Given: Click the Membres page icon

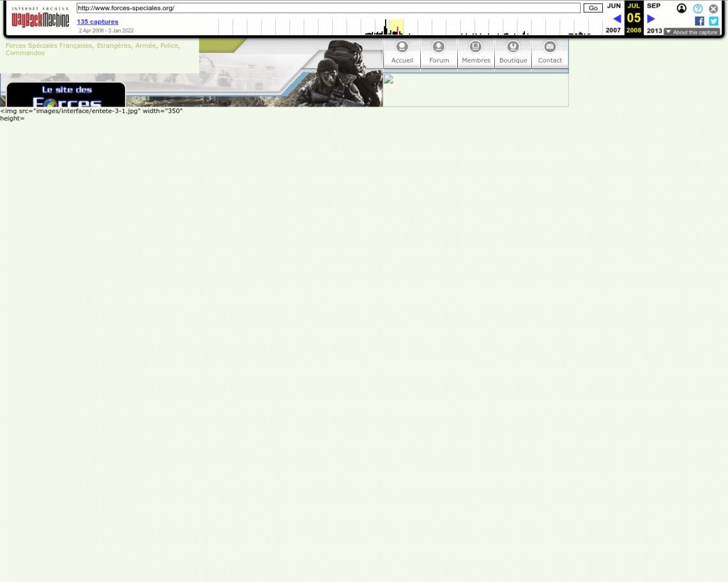Looking at the screenshot, I should pos(475,47).
